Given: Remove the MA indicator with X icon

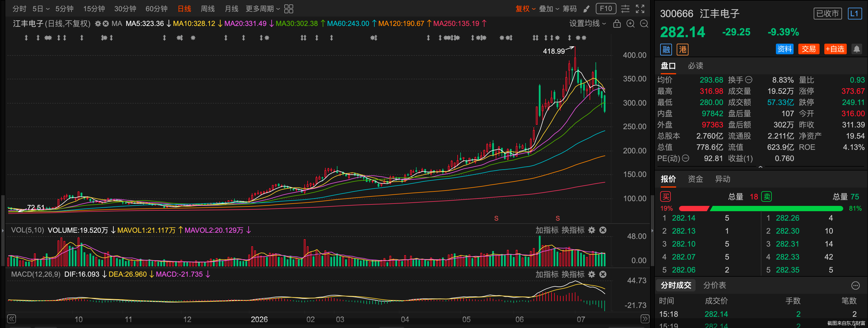Looking at the screenshot, I should coord(105,24).
